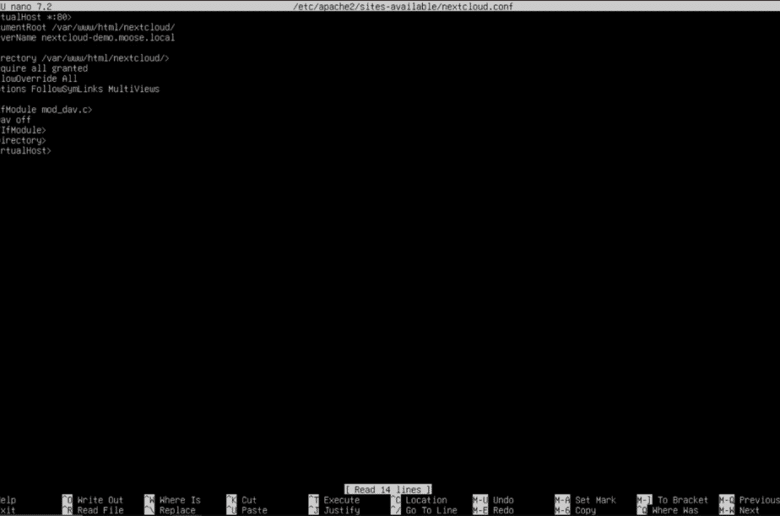Select the Where Was shortcut label
The width and height of the screenshot is (780, 516).
pos(675,511)
